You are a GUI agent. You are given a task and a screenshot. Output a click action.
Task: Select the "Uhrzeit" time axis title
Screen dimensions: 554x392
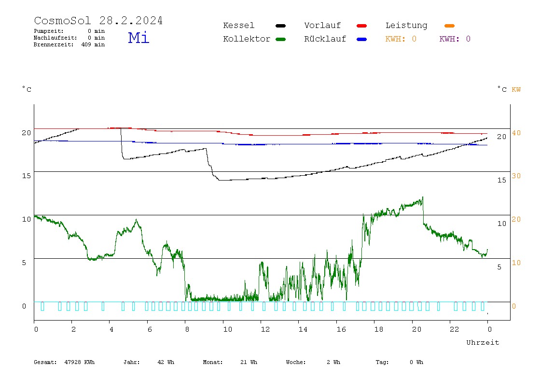pyautogui.click(x=483, y=342)
